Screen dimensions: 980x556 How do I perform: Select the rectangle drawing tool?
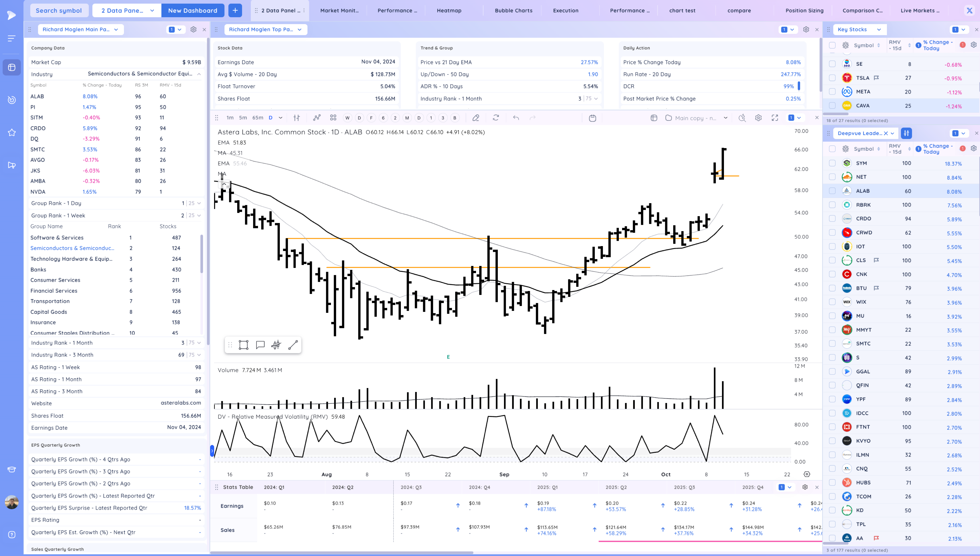[244, 345]
